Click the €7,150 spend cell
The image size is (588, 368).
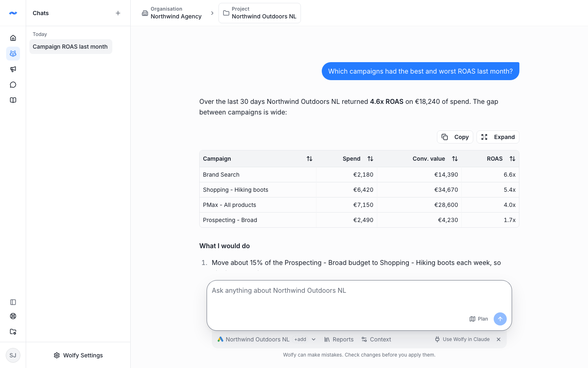click(x=347, y=205)
